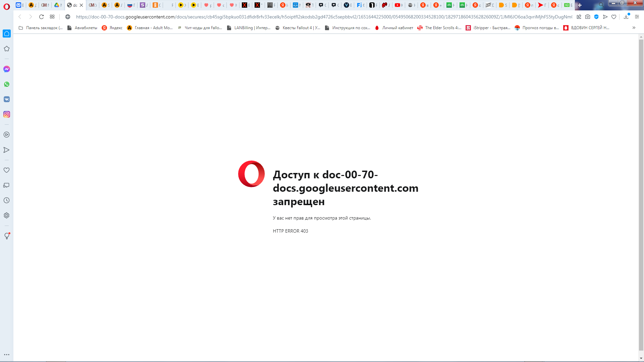Add page to bookmarks heart in address bar
The width and height of the screenshot is (644, 362).
614,17
